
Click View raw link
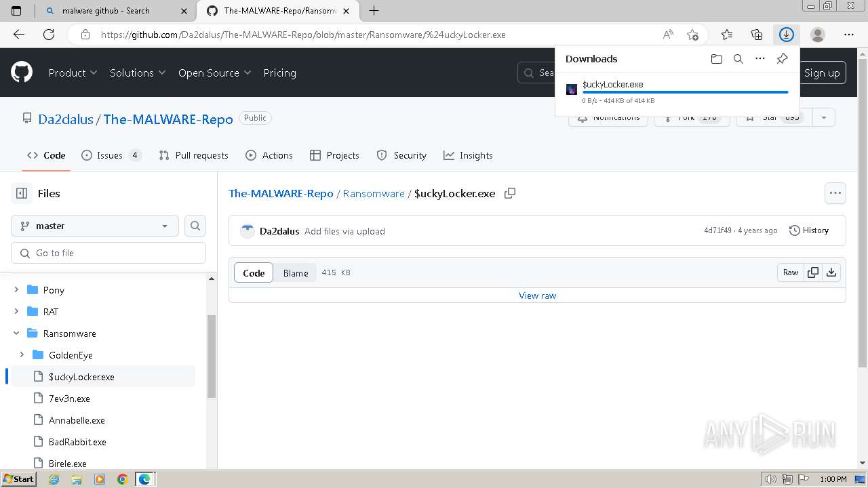tap(537, 296)
